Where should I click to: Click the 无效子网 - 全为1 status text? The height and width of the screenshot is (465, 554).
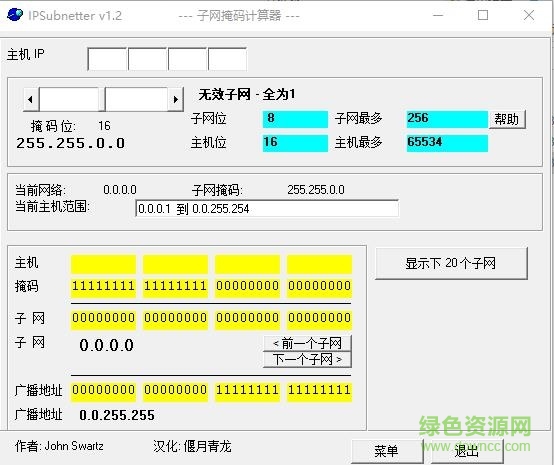point(247,94)
